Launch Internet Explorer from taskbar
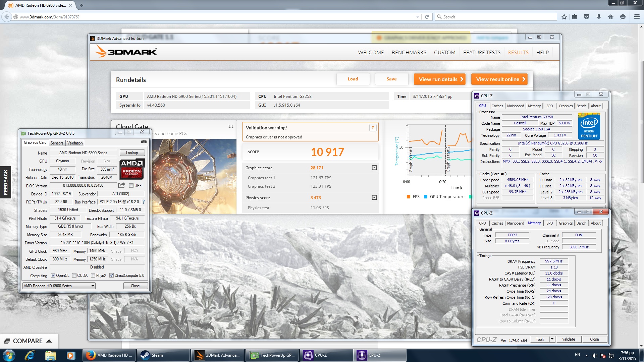This screenshot has width=644, height=362. pyautogui.click(x=30, y=355)
